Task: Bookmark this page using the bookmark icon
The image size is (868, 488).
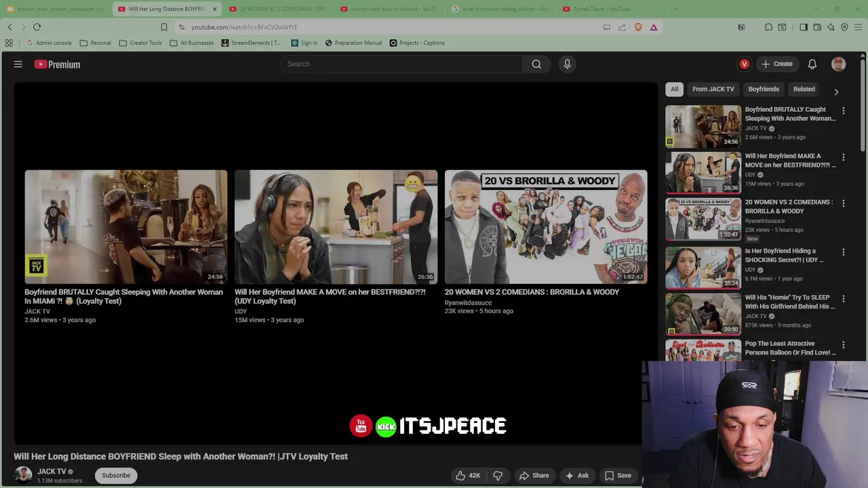Action: pos(163,27)
